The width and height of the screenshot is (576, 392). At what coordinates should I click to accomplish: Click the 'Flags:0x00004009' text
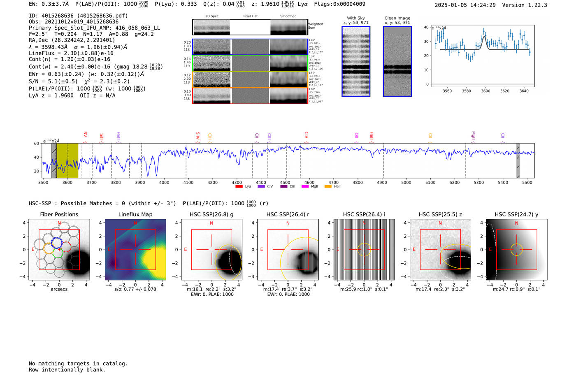(x=339, y=4)
